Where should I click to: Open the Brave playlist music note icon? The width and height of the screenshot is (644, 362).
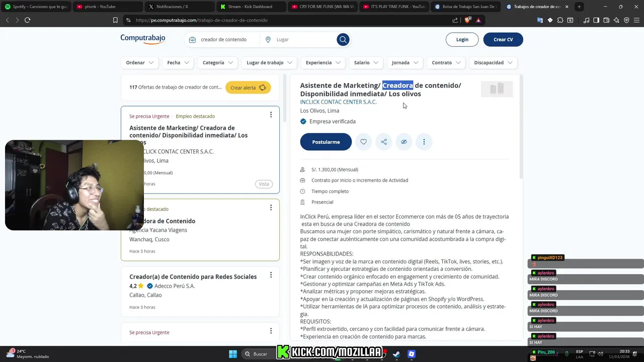(x=586, y=20)
